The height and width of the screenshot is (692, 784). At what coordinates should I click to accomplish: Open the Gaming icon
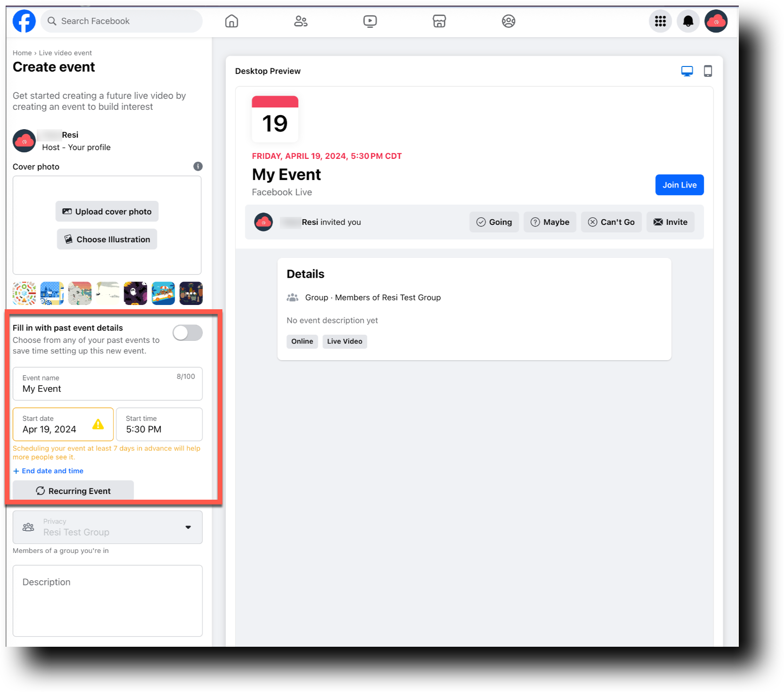(x=508, y=21)
